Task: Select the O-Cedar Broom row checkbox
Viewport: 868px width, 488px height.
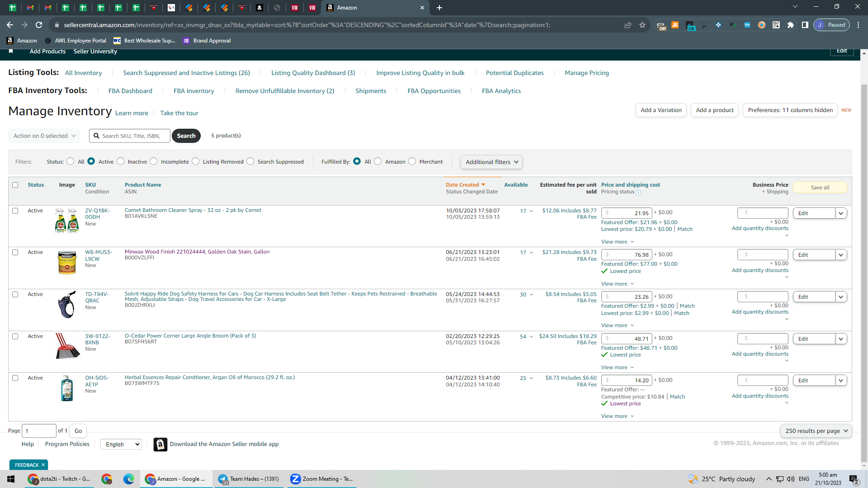Action: [15, 336]
